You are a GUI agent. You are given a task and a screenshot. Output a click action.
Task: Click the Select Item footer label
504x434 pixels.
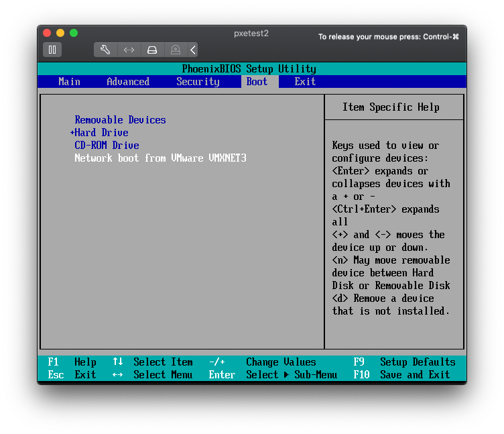(163, 362)
